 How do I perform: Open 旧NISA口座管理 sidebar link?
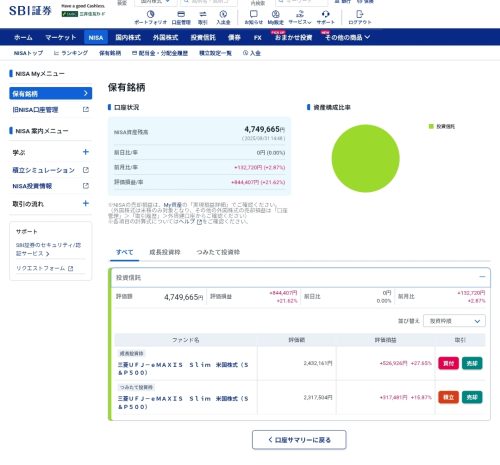pyautogui.click(x=35, y=110)
